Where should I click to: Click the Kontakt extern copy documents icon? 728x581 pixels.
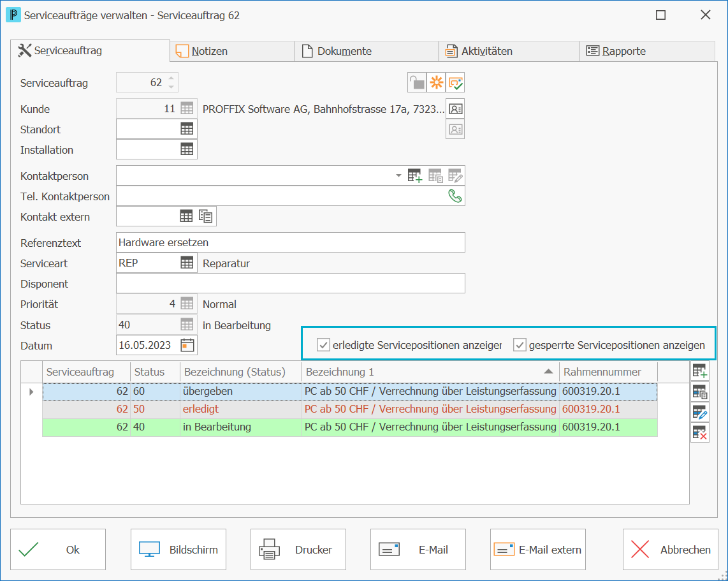tap(206, 216)
